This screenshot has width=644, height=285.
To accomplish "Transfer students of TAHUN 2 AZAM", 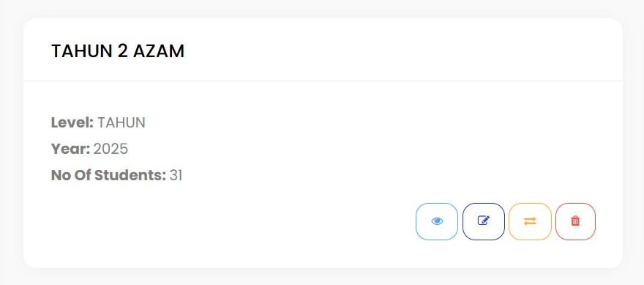I will tap(530, 221).
